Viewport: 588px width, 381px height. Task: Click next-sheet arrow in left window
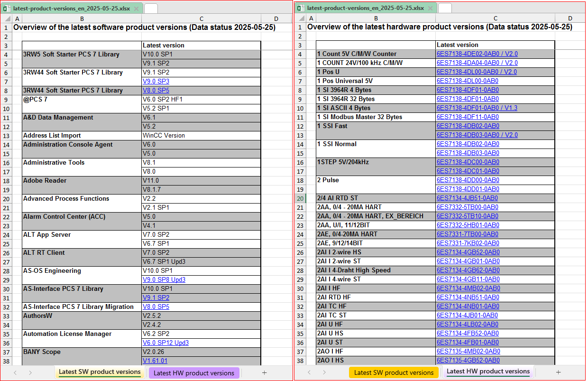pos(30,373)
